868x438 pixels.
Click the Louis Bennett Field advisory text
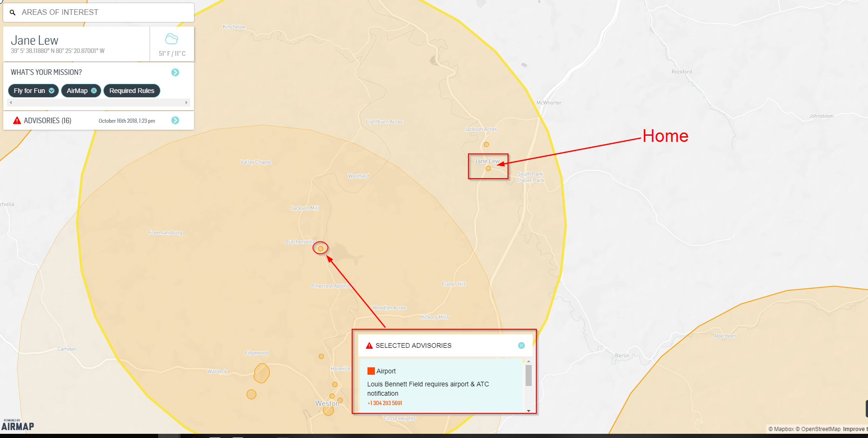[428, 389]
